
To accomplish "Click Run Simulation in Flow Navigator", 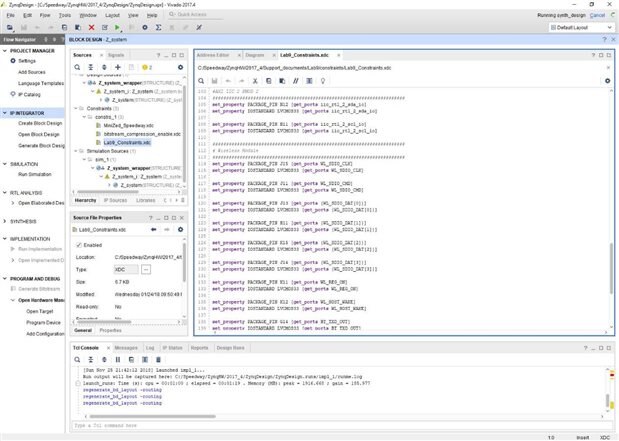I will tap(33, 174).
